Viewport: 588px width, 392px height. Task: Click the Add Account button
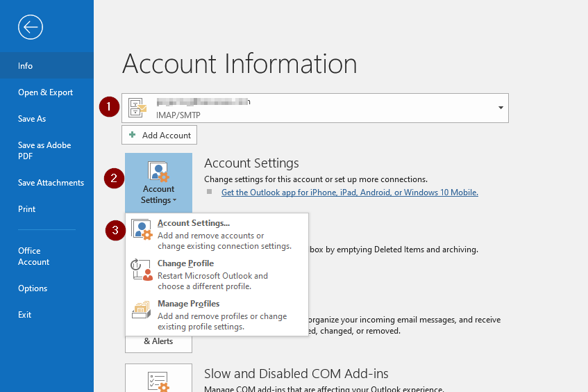point(159,135)
